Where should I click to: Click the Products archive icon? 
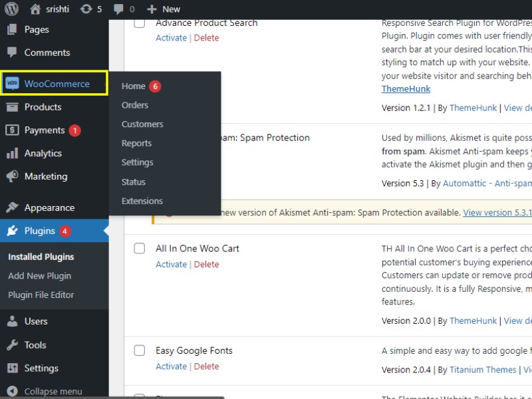click(12, 107)
